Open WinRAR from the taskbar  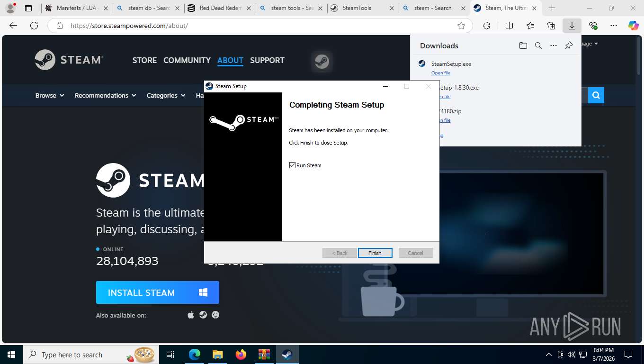pos(264,355)
